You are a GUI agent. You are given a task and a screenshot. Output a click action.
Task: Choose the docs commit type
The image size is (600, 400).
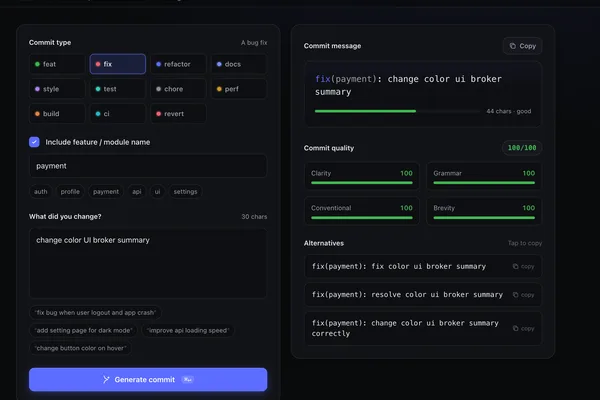[239, 64]
